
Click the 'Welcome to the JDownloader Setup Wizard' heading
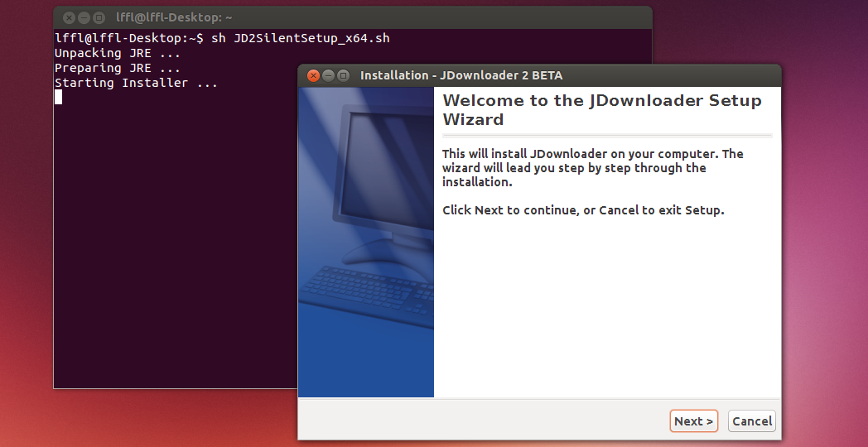click(602, 109)
